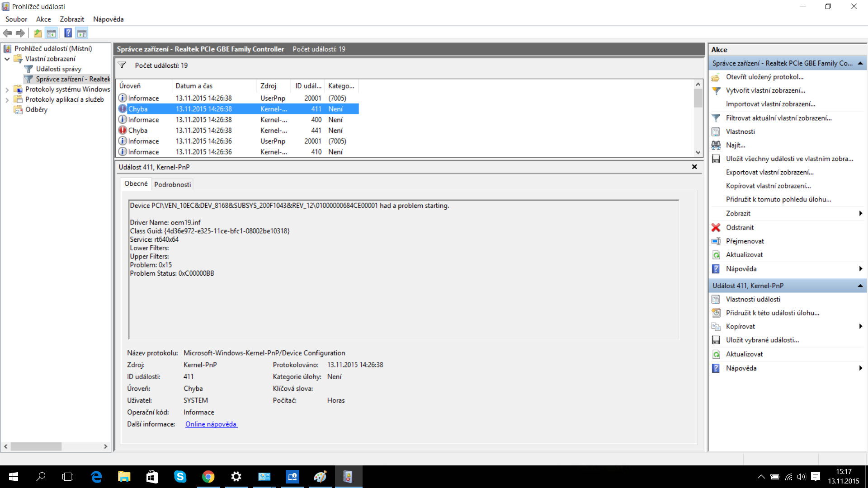Open Filtrovat aktuální vlastní zobrazení
Screen dimensions: 868x488
pos(778,118)
